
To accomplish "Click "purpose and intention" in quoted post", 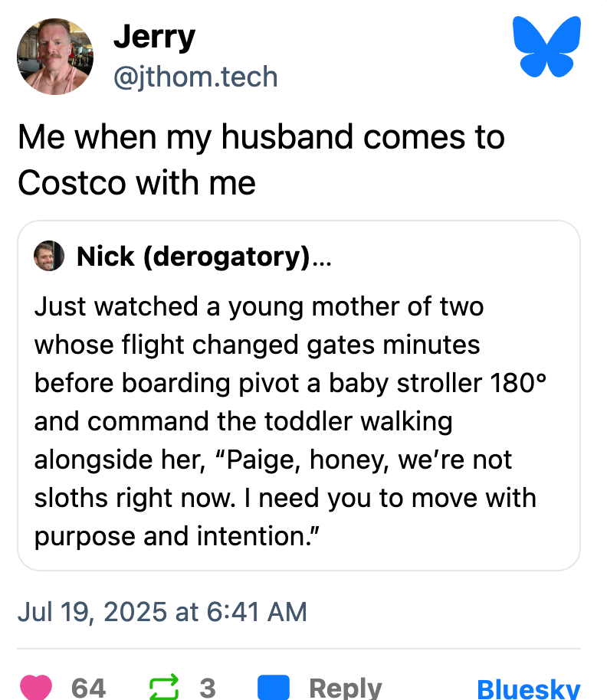I will [x=176, y=536].
